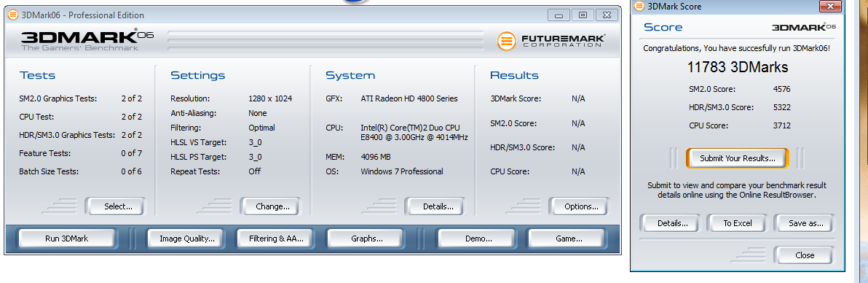868x283 pixels.
Task: Click the Anti-Aliasing None value
Action: coord(257,113)
